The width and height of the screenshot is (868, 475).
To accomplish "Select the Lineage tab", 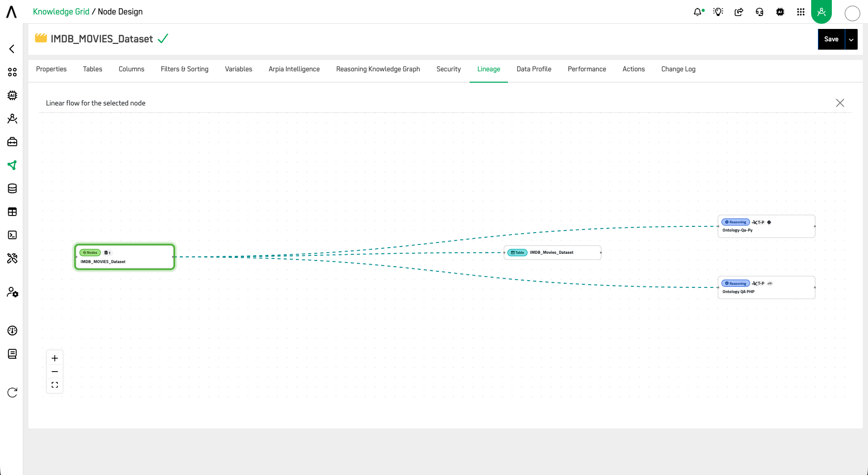I will (x=489, y=69).
